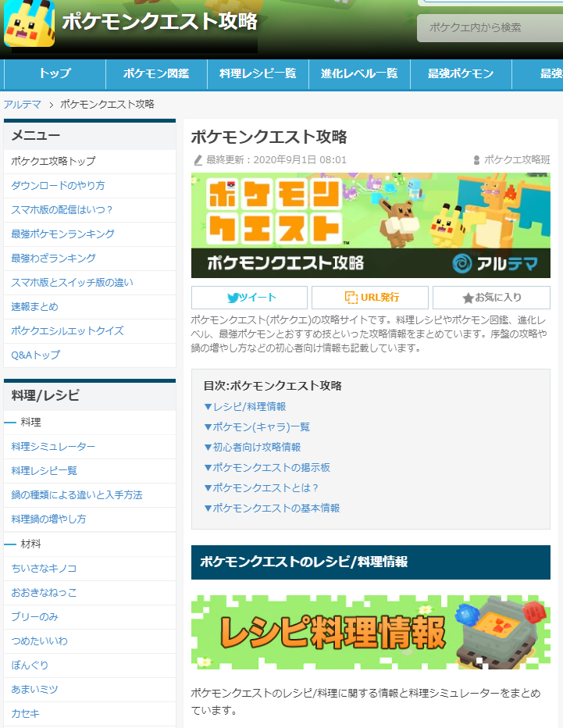This screenshot has height=728, width=563.
Task: Click the ツイート share button
Action: click(249, 298)
